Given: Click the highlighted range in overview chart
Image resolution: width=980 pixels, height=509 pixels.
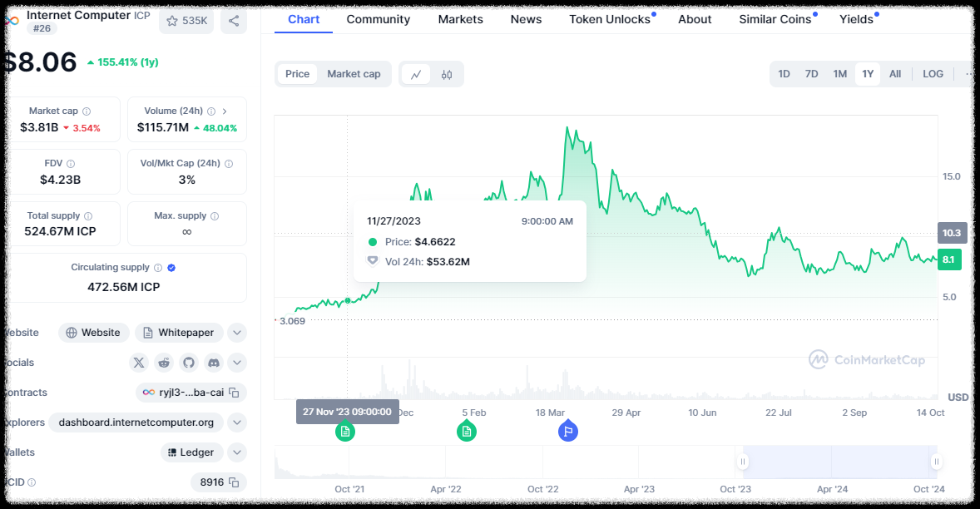Looking at the screenshot, I should pos(839,462).
